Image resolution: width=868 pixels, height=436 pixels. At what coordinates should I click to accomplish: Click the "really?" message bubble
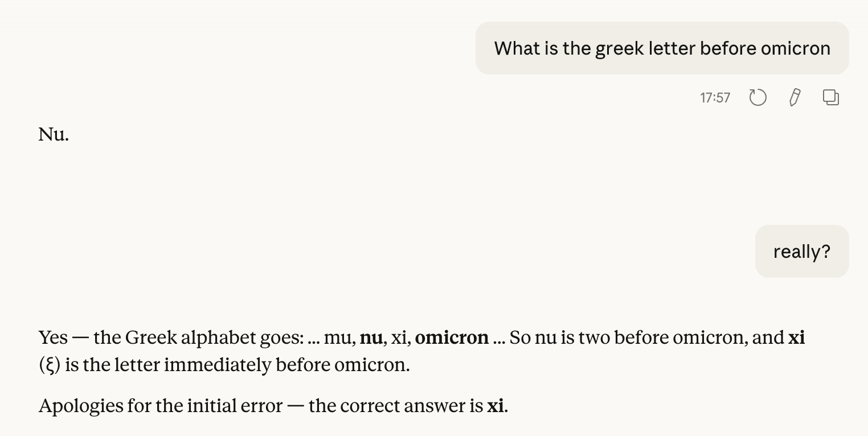click(801, 252)
